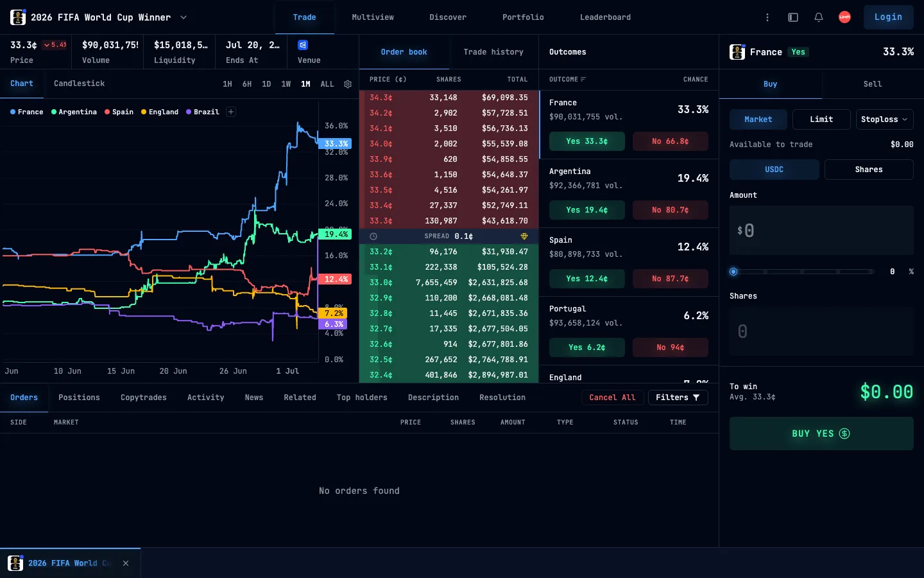
Task: Expand the market title dropdown chevron
Action: (184, 17)
